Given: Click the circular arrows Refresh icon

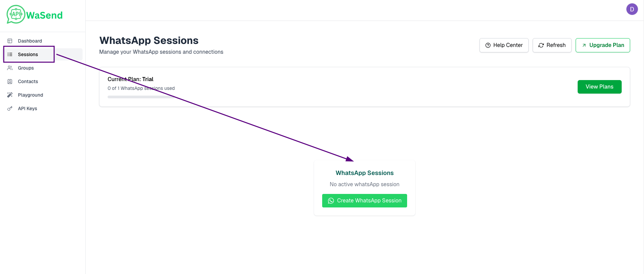Looking at the screenshot, I should [x=541, y=45].
